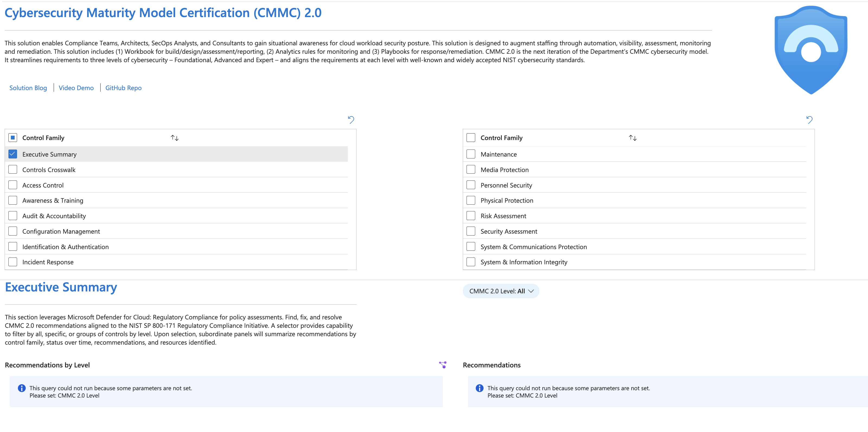Viewport: 868px width, 432px height.
Task: Check the Maintenance checkbox
Action: click(x=471, y=154)
